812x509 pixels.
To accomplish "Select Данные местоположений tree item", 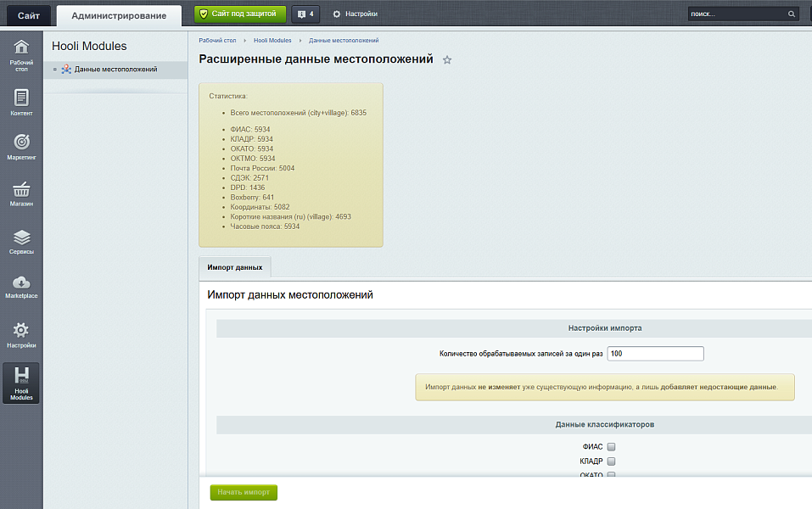I will (115, 70).
